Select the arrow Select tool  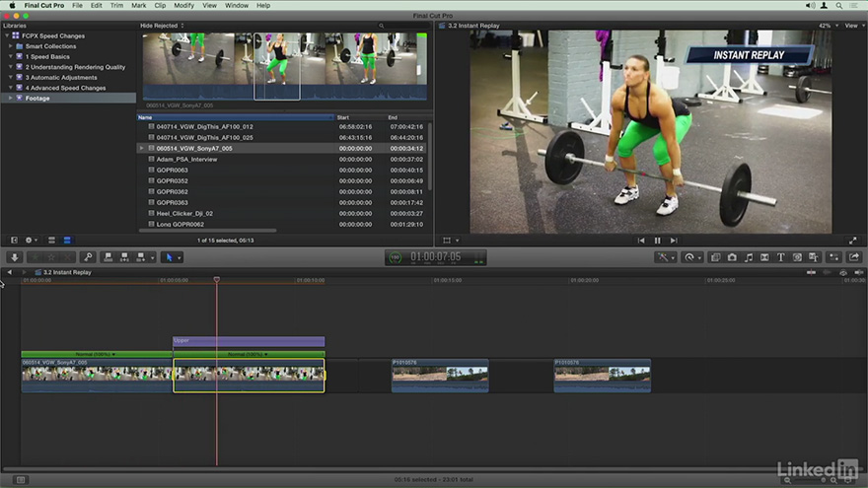[170, 257]
